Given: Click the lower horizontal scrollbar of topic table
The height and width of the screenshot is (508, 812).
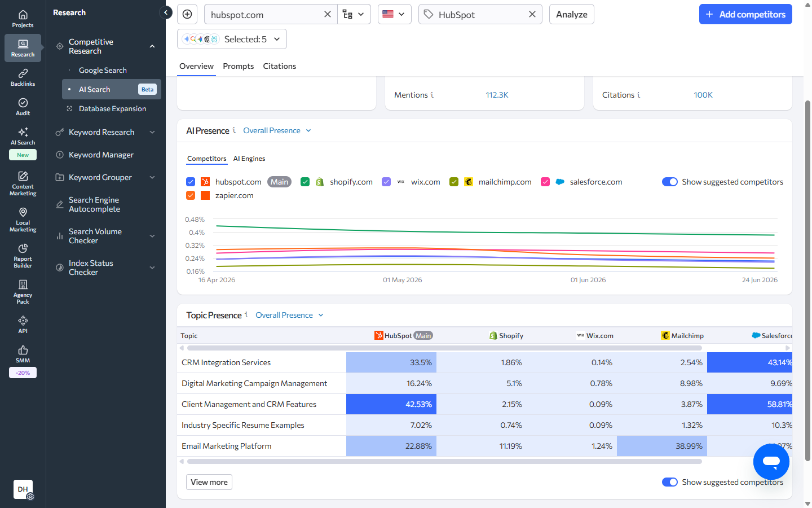Looking at the screenshot, I should point(444,461).
